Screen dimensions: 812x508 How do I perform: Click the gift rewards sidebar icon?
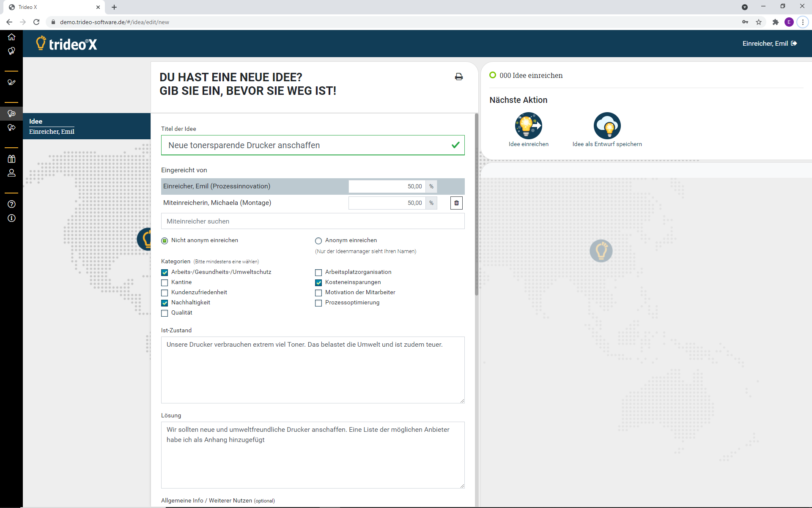[x=11, y=159]
